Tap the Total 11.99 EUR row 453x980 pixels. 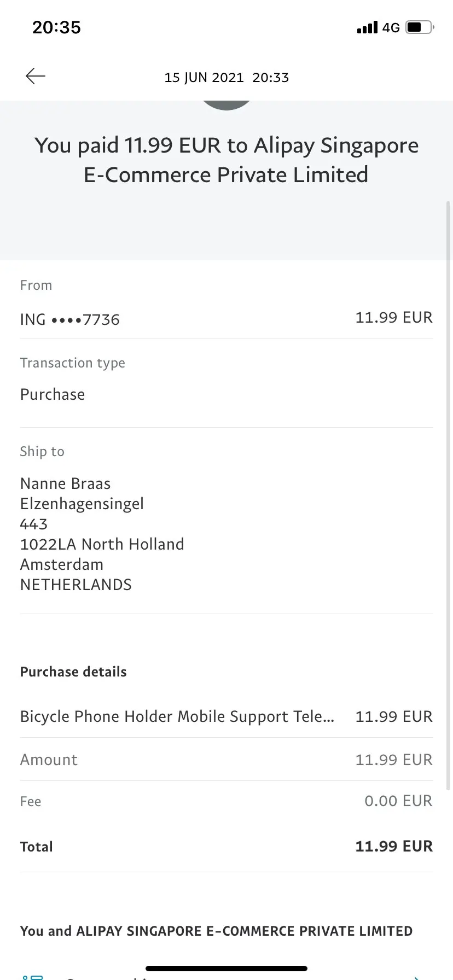point(226,847)
